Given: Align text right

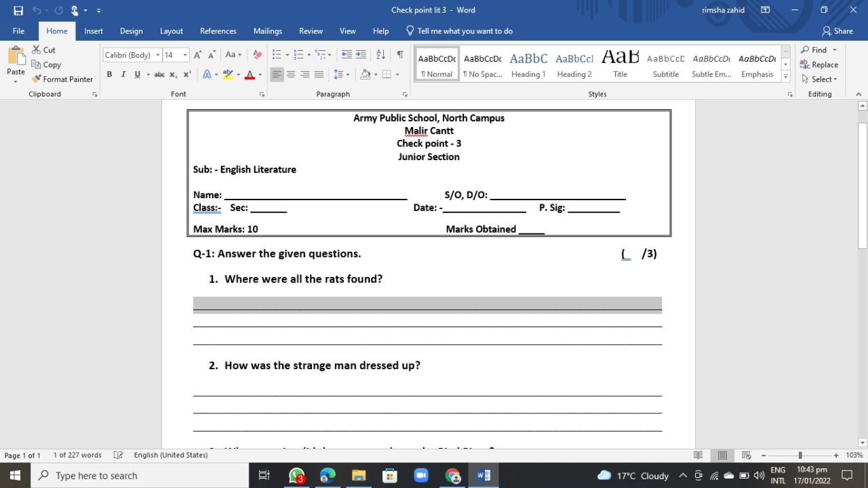Looking at the screenshot, I should (305, 75).
